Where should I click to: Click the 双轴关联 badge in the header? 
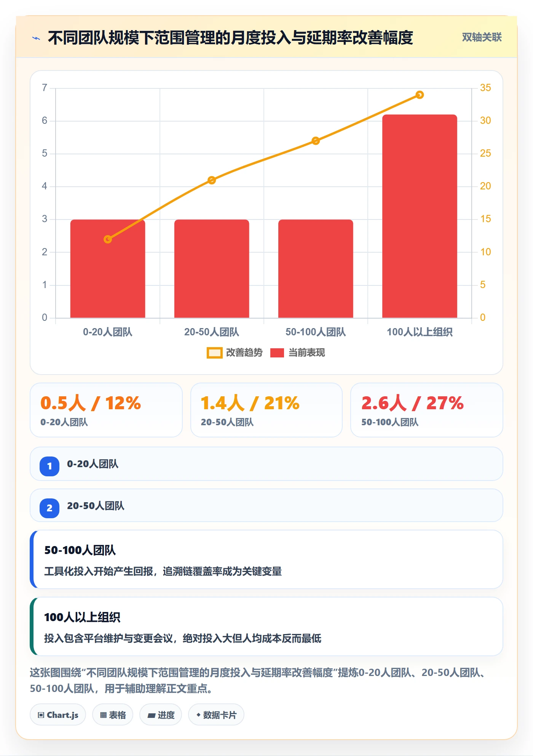coord(482,37)
